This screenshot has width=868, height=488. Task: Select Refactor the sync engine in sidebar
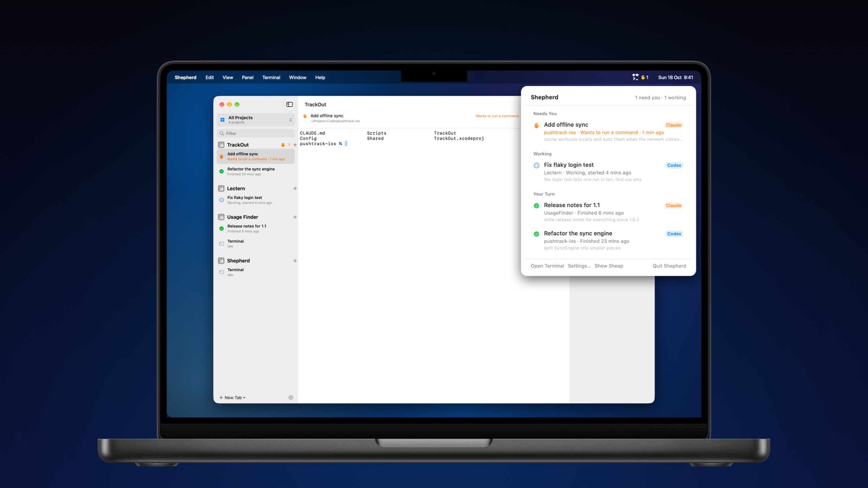pyautogui.click(x=256, y=171)
